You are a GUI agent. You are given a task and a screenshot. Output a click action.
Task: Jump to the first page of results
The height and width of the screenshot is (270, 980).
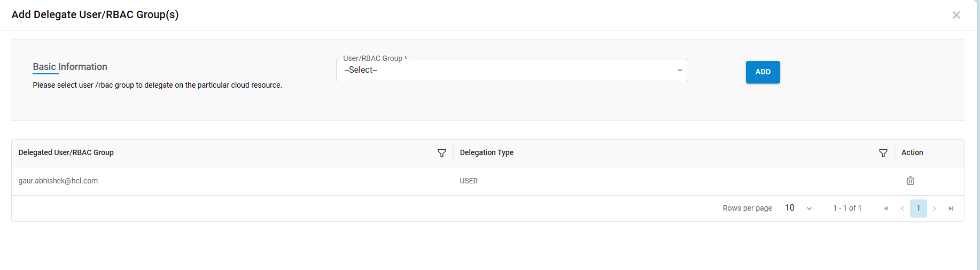(x=885, y=209)
